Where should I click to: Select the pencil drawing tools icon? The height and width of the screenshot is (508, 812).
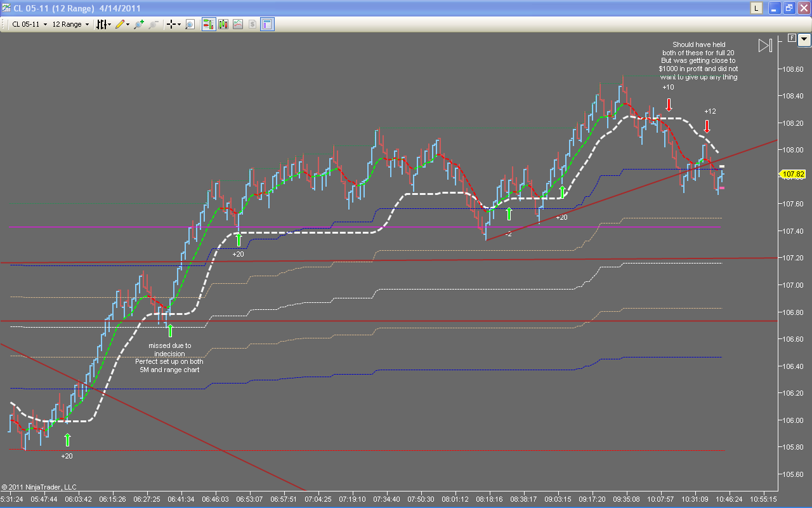click(x=120, y=24)
